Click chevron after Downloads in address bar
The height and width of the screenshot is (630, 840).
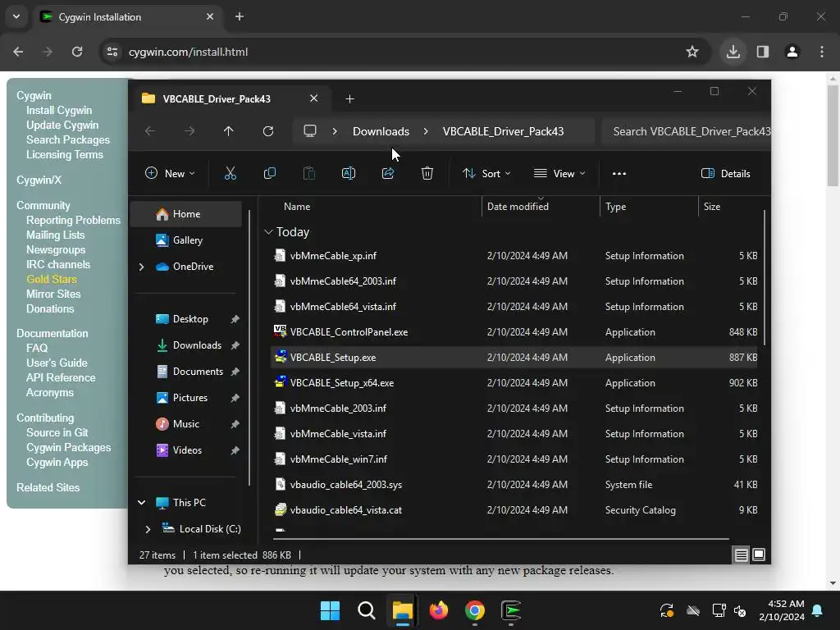426,131
